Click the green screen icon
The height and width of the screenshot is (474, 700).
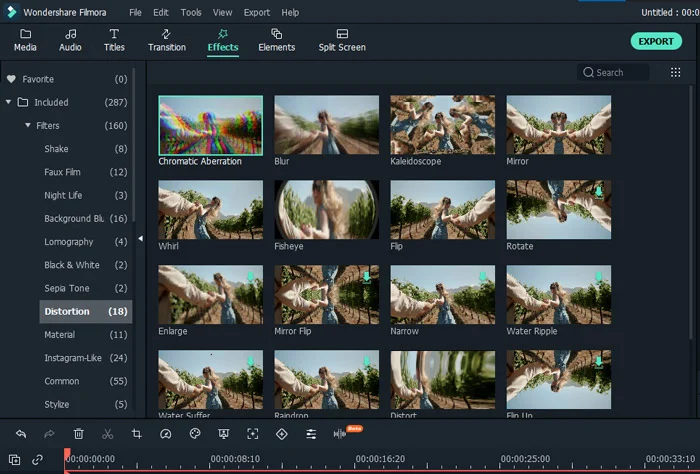[x=224, y=434]
